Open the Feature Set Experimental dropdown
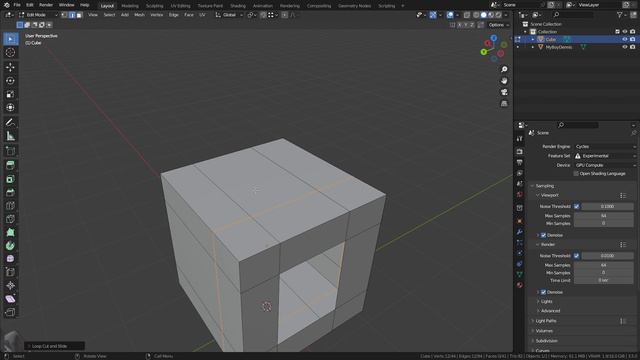This screenshot has height=360, width=640. tap(605, 156)
